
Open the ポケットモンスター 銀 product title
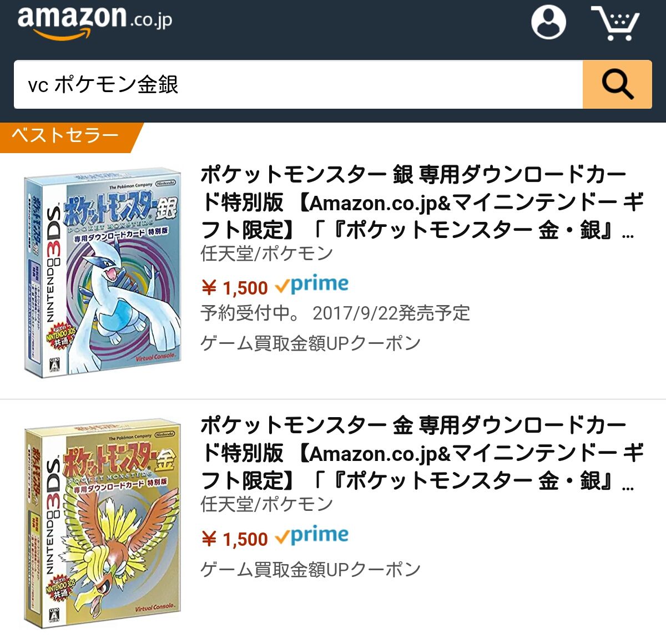[422, 202]
